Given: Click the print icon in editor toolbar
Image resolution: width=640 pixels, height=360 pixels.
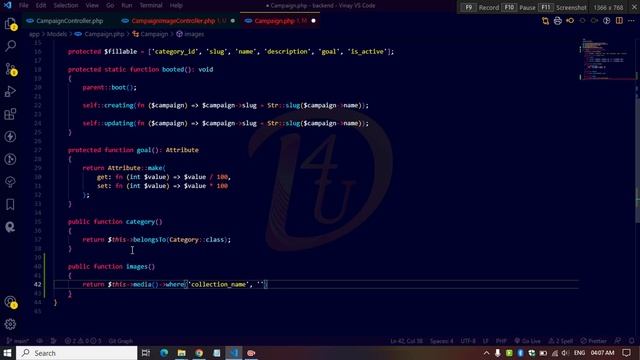Looking at the screenshot, I should [x=558, y=21].
